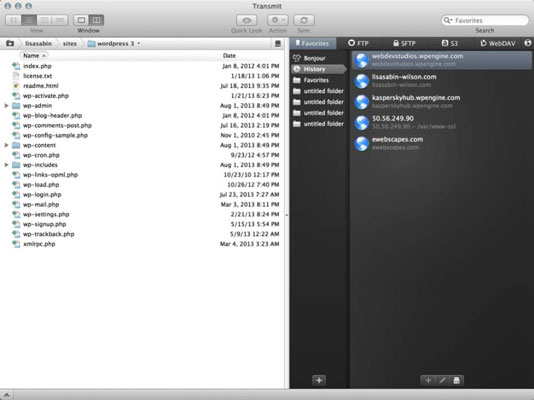Open the wordpress 3 path dropdown
Viewport: 534px width, 400px height.
click(x=114, y=44)
